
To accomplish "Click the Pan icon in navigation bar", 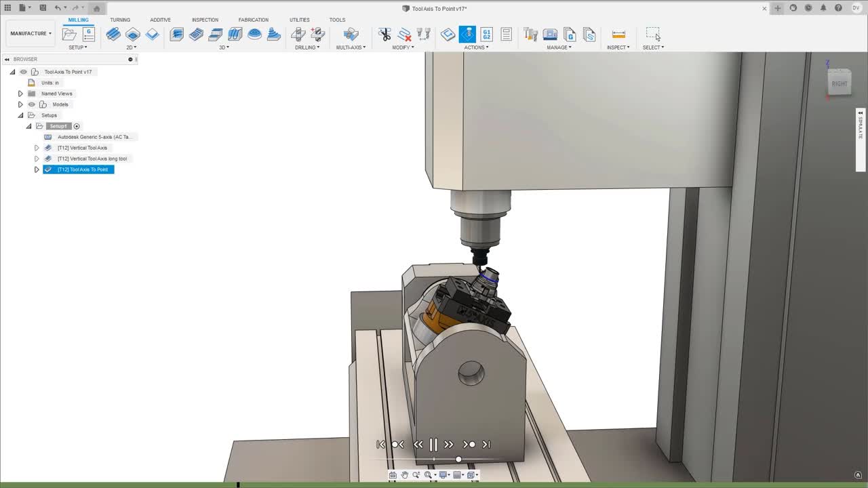I will [x=405, y=474].
